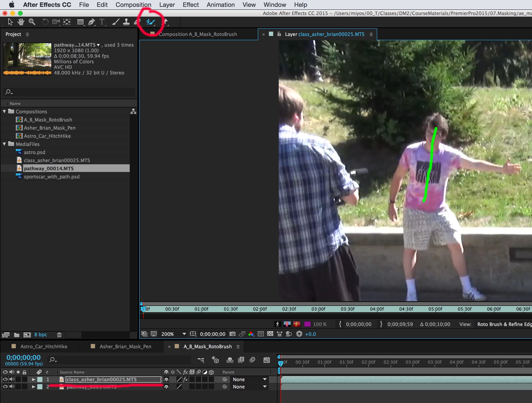
Task: Activate the Zoom magnifier tool
Action: coord(32,22)
